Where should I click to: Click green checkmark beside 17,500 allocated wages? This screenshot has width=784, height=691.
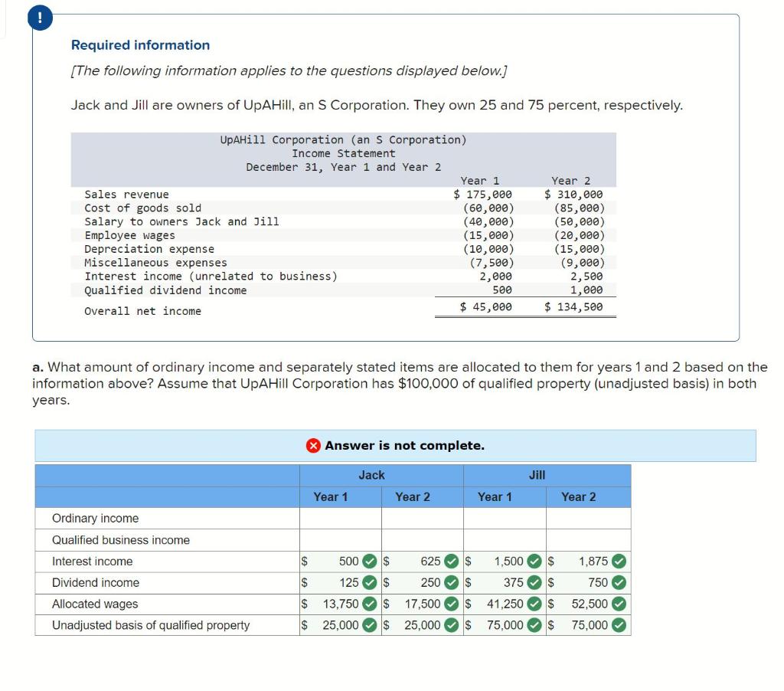[x=452, y=604]
